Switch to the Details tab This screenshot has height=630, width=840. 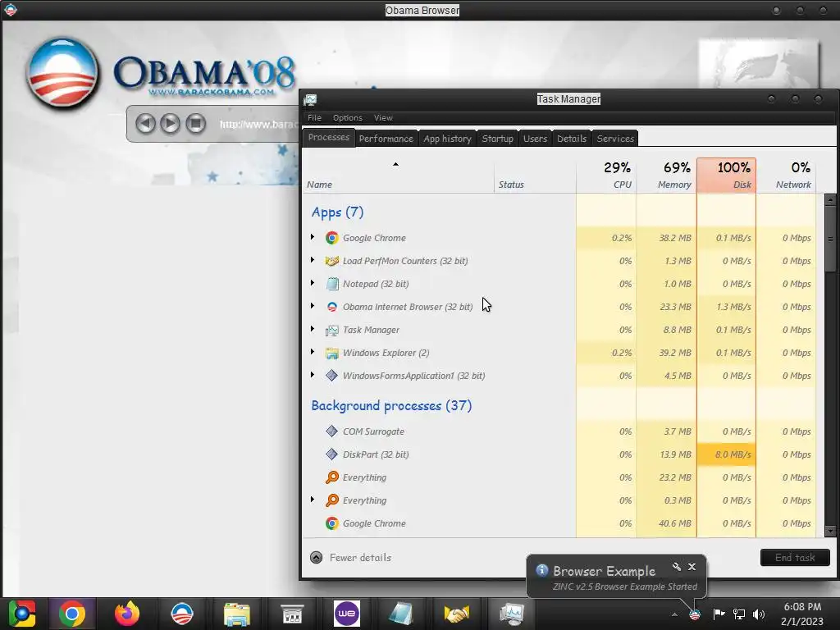(x=572, y=139)
